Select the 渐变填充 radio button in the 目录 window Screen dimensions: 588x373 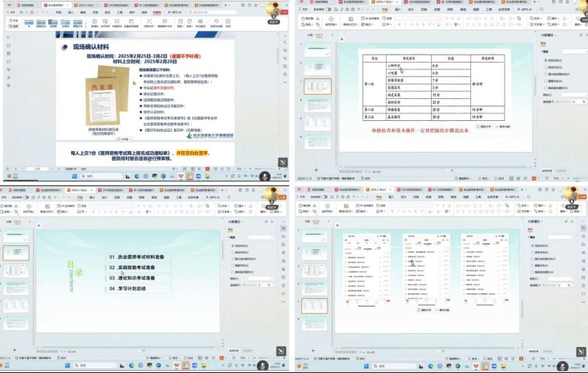tap(234, 252)
